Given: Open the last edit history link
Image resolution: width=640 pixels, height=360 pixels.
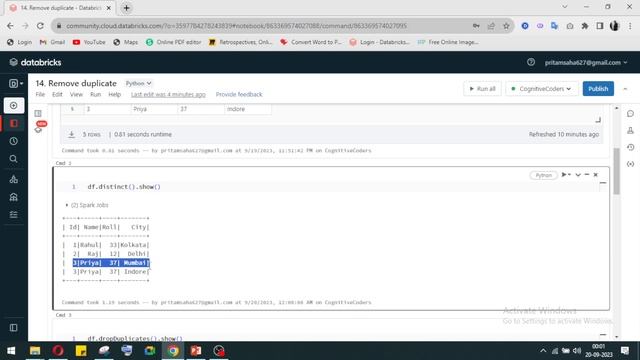Looking at the screenshot, I should [168, 94].
